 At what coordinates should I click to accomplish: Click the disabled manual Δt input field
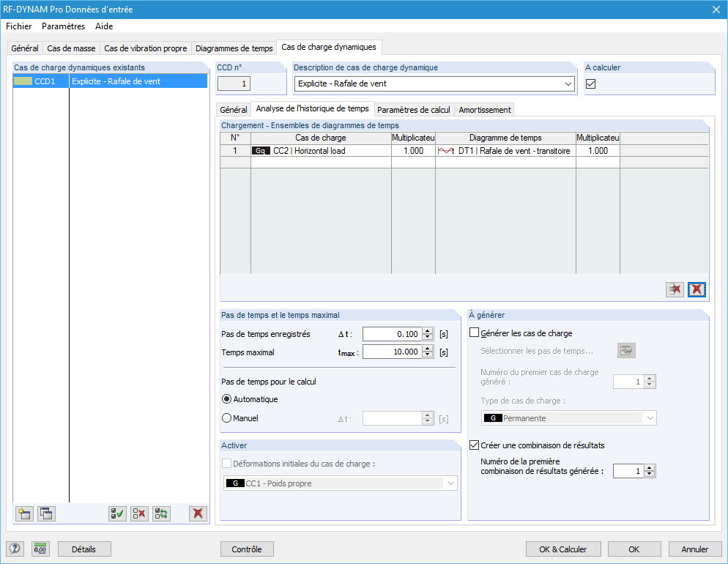point(393,418)
